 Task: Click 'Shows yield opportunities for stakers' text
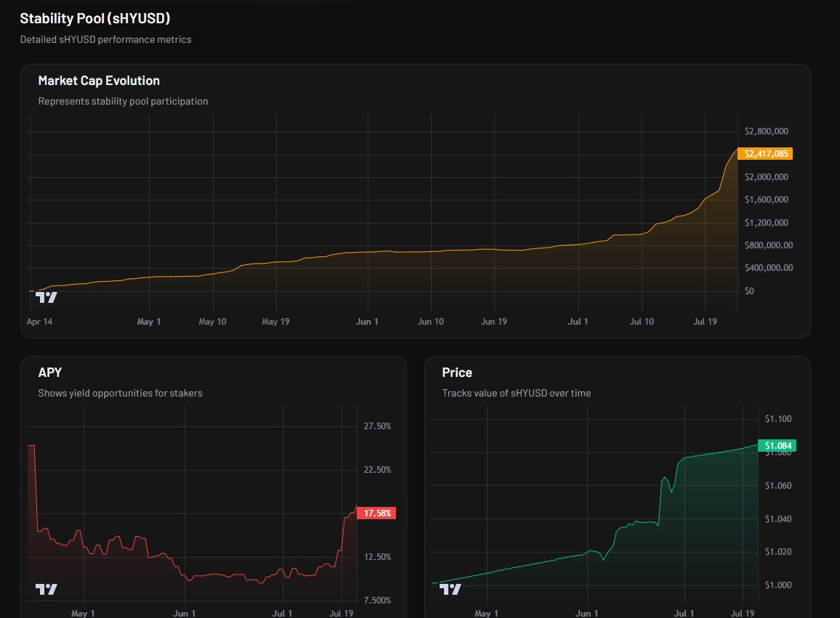[120, 393]
